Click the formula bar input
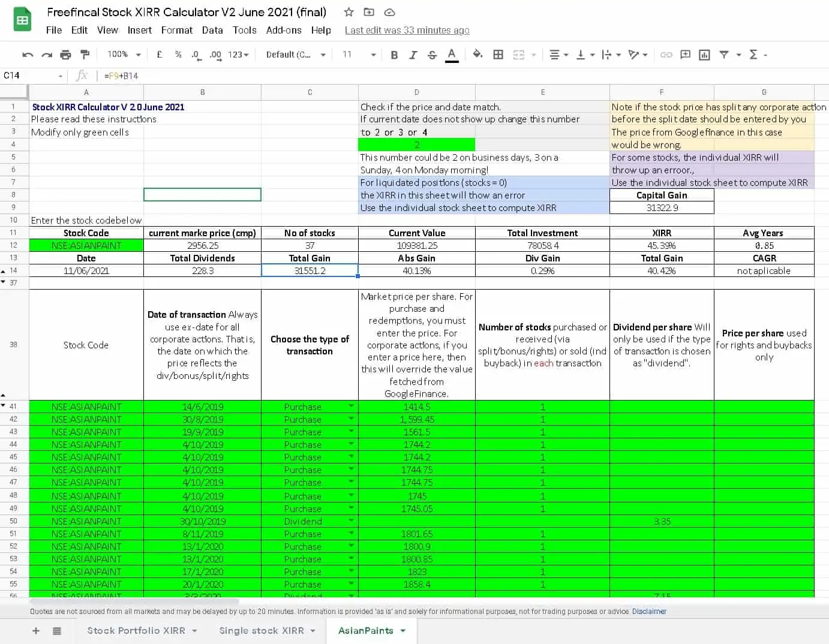This screenshot has height=644, width=829. point(462,76)
